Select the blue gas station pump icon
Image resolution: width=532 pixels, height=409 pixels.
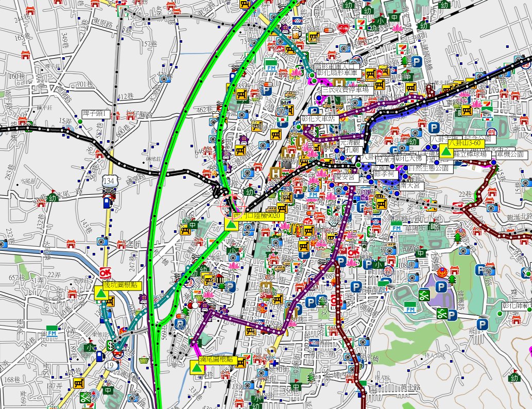pos(107,201)
